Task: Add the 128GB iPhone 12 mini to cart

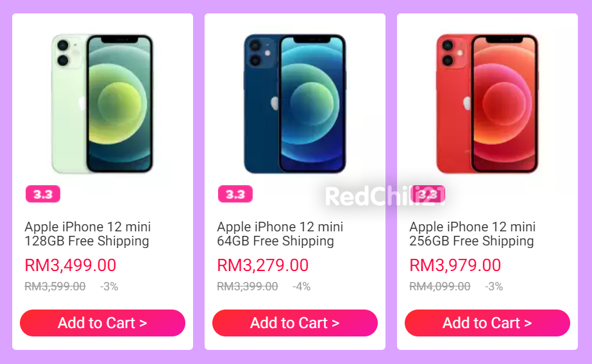Action: click(x=103, y=323)
